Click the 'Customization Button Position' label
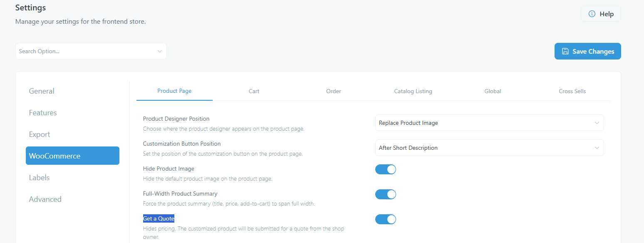This screenshot has width=644, height=243. 182,144
